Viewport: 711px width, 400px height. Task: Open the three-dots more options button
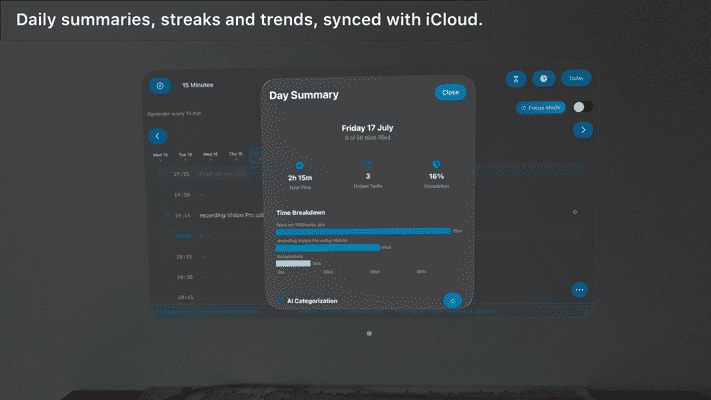tap(580, 290)
